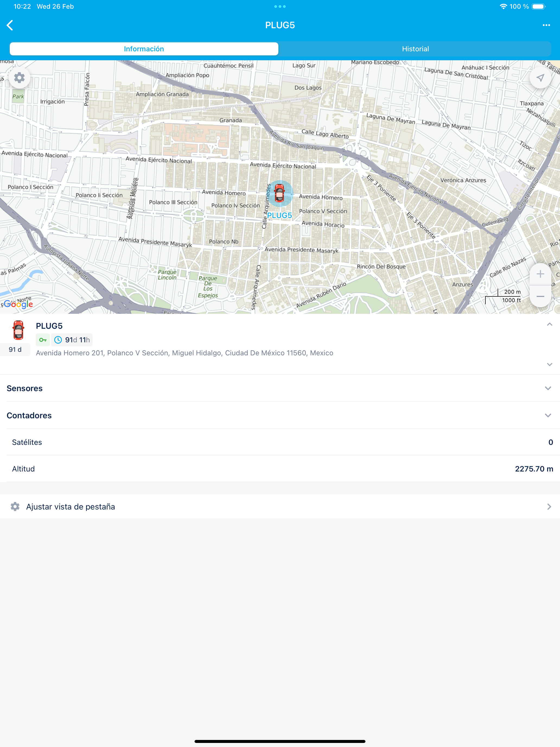Switch to the Historial tab
The image size is (560, 747).
[415, 49]
